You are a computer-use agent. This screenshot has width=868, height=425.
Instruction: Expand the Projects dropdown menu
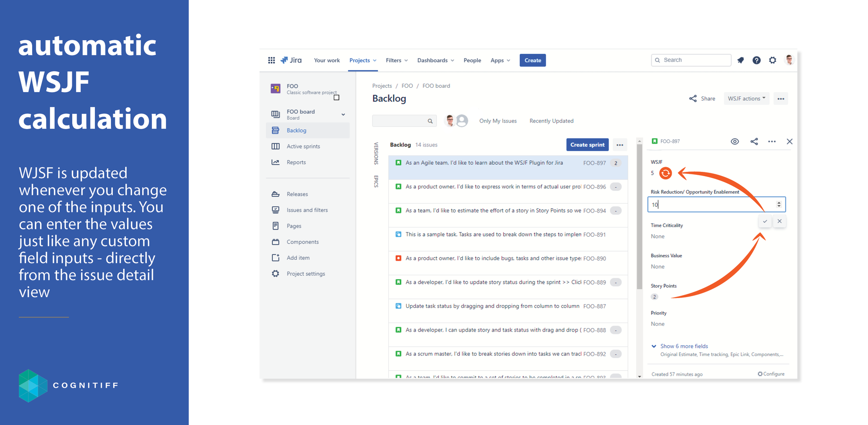(x=363, y=60)
